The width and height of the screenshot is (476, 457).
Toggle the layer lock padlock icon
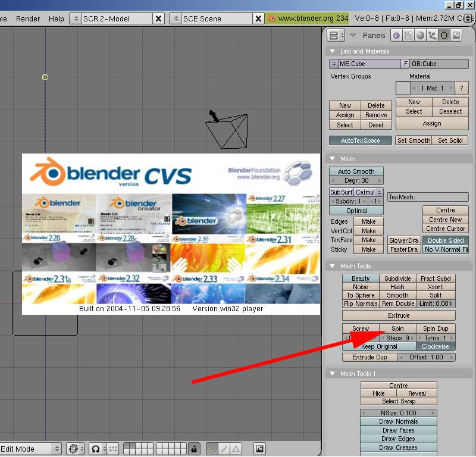tap(194, 449)
